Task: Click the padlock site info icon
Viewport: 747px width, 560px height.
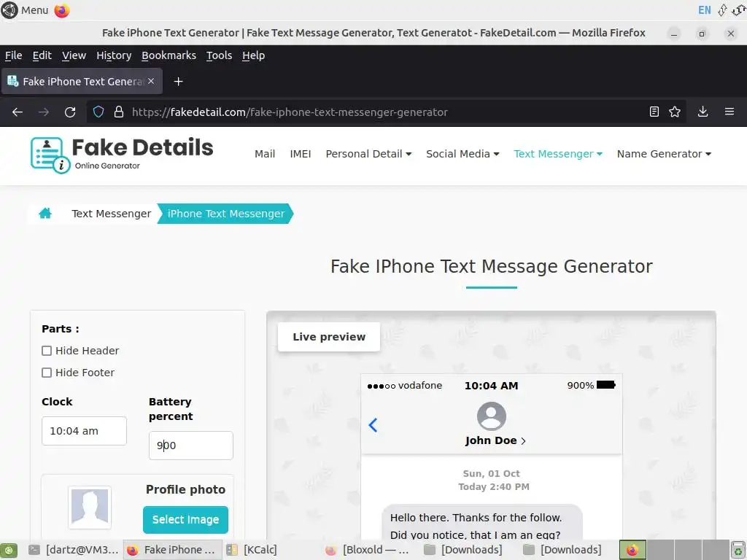Action: pos(119,112)
